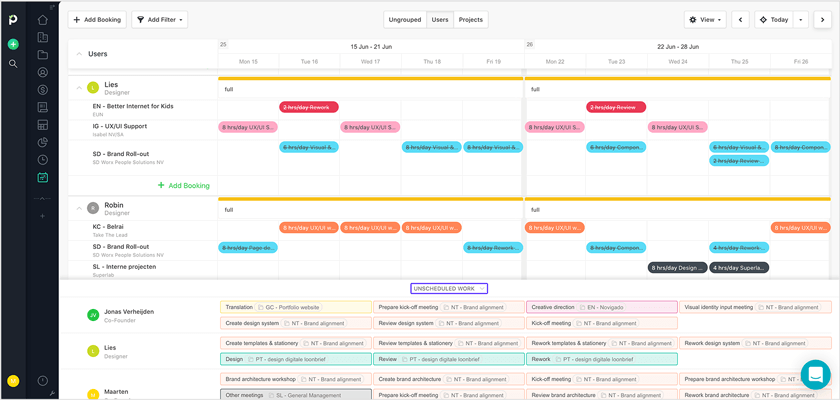Open the Add Filter dropdown
840x400 pixels.
pyautogui.click(x=160, y=20)
